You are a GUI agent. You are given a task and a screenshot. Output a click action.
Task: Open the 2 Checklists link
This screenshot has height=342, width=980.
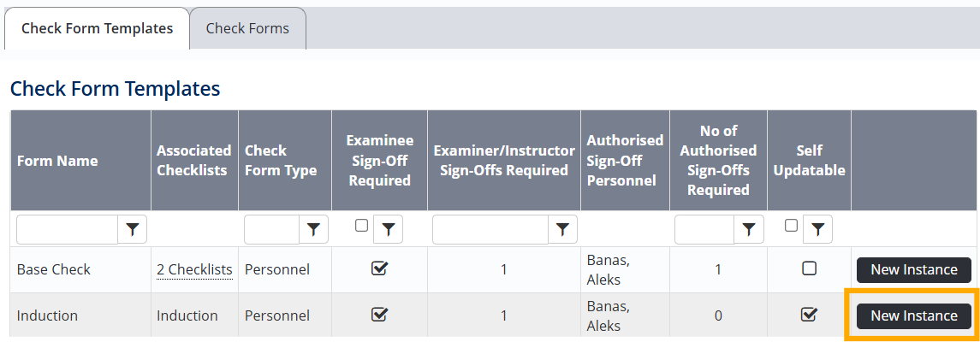194,269
